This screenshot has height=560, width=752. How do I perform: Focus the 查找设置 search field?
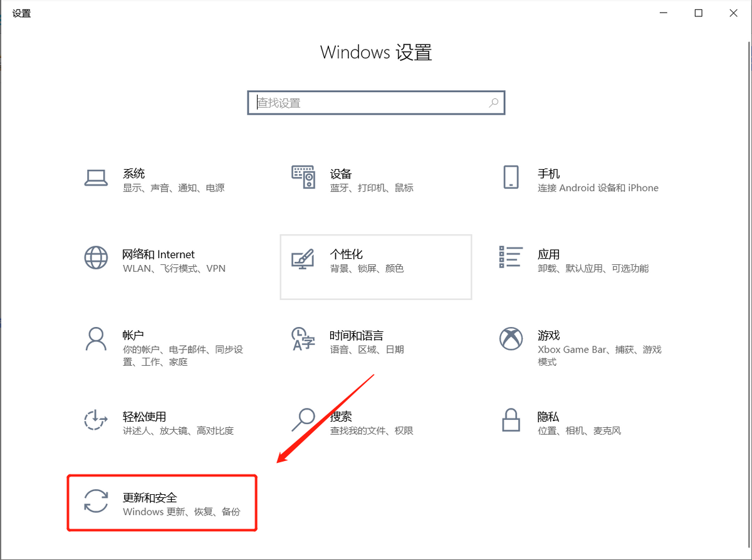point(376,103)
